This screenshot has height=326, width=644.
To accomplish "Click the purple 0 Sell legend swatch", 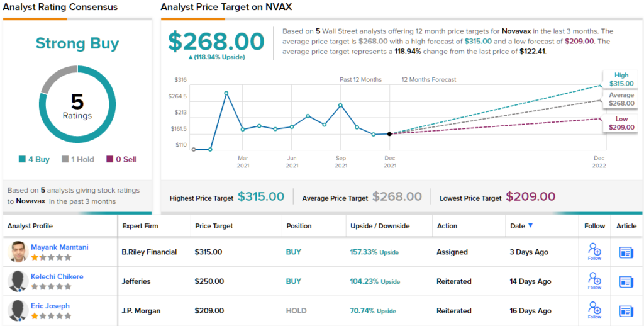I will (x=109, y=159).
